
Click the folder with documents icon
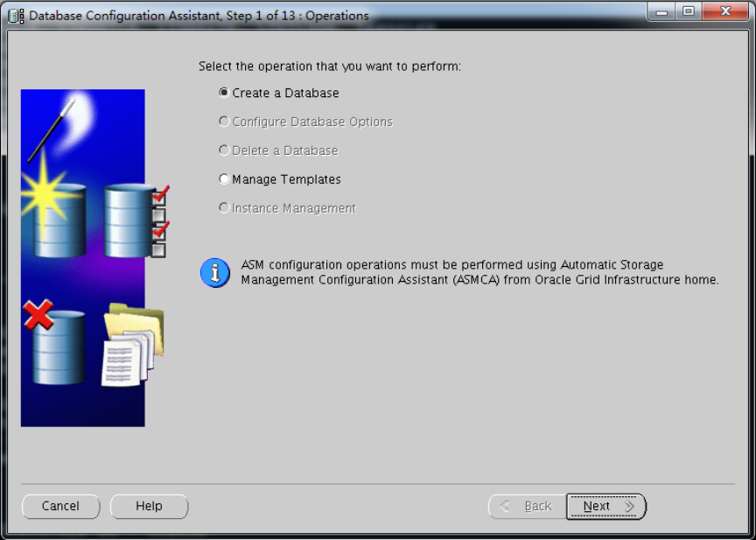point(132,344)
